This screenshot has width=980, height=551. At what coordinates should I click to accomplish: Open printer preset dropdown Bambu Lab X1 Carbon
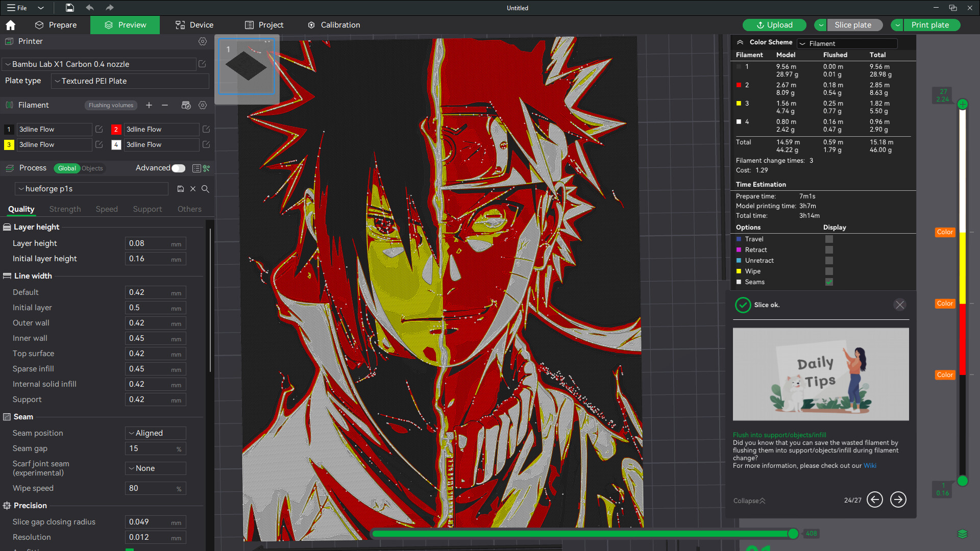point(99,64)
